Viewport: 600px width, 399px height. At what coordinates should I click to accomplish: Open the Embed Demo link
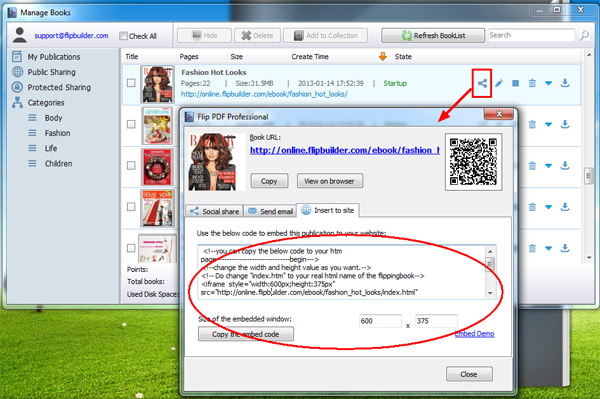[474, 334]
